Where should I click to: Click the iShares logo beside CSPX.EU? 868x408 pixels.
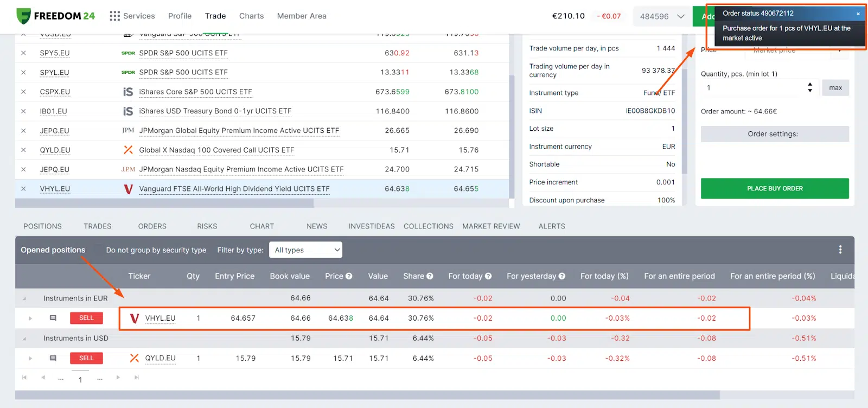click(128, 92)
